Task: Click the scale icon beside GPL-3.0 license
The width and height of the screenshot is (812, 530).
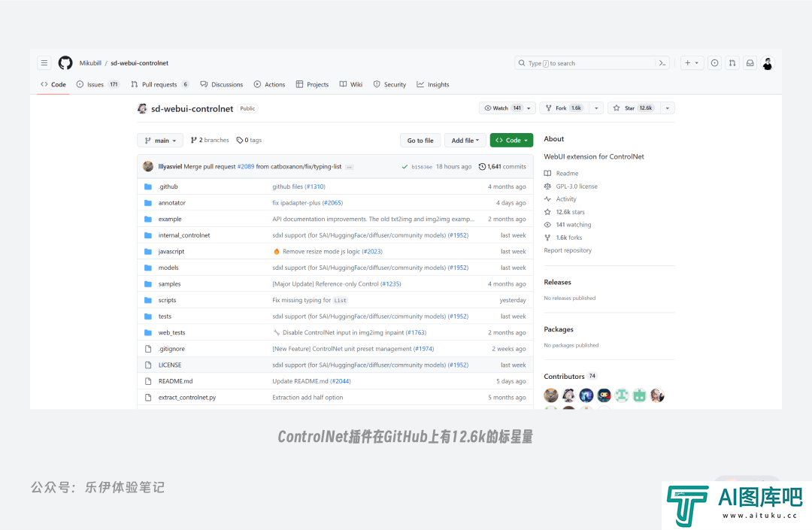Action: tap(547, 186)
